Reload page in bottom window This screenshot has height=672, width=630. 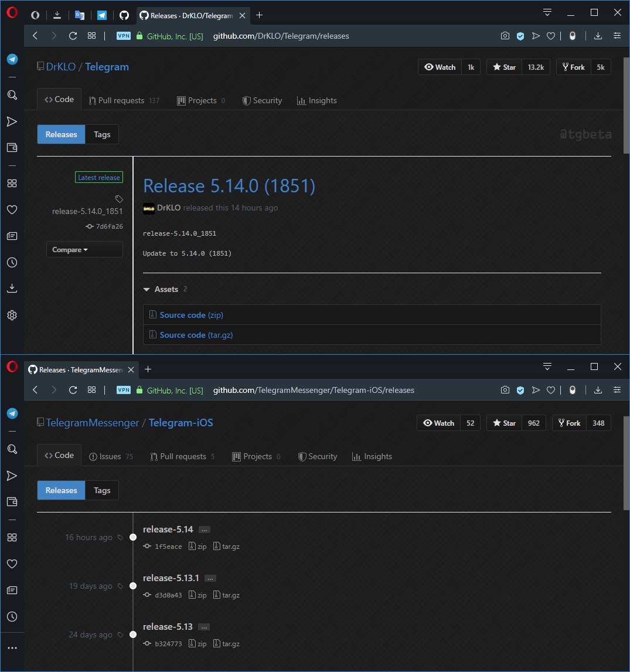(x=73, y=390)
